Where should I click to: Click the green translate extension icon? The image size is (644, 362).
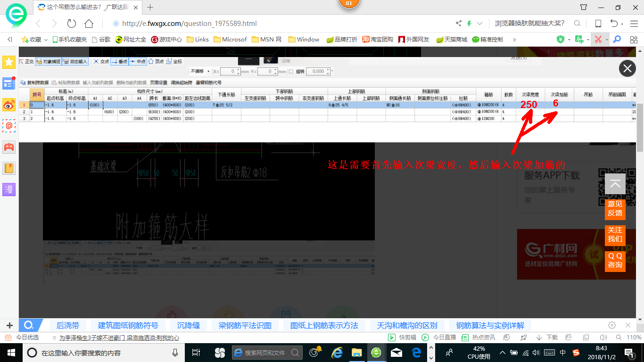coord(579,40)
